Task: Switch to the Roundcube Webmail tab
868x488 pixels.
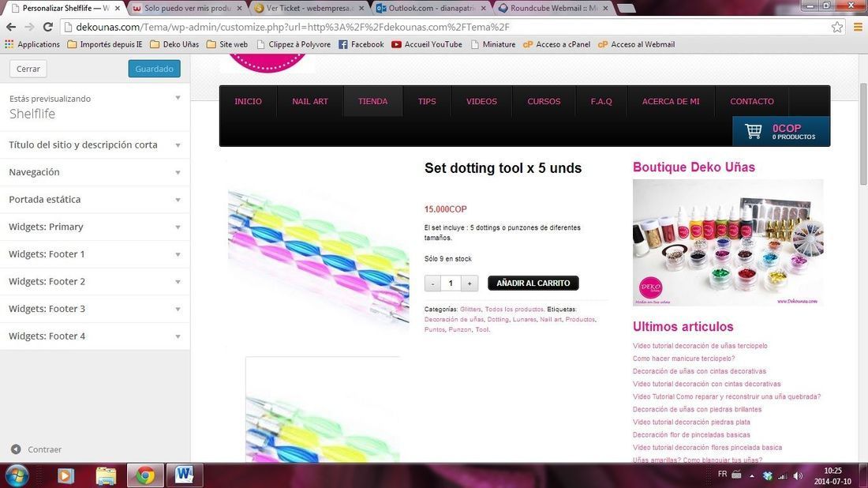Action: [554, 9]
